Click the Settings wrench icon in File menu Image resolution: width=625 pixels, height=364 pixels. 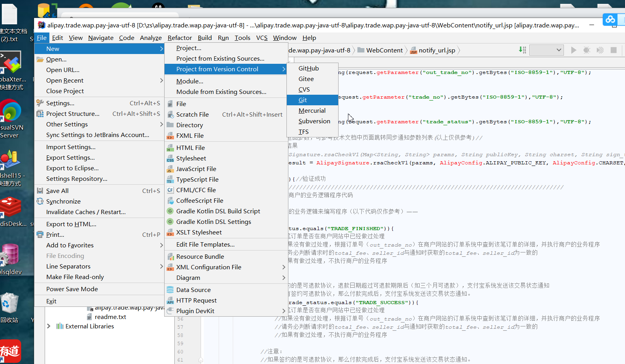pyautogui.click(x=40, y=103)
